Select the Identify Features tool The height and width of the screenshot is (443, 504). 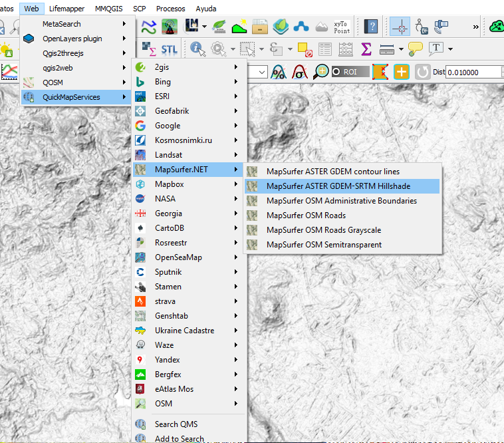(197, 49)
